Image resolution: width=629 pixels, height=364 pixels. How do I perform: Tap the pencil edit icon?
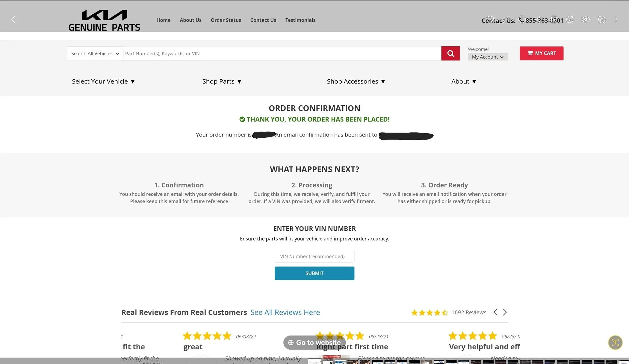[506, 19]
